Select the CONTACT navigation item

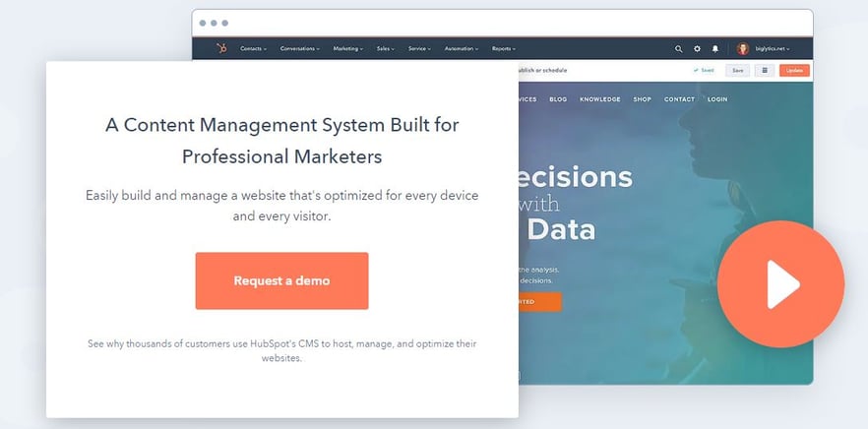pos(679,99)
